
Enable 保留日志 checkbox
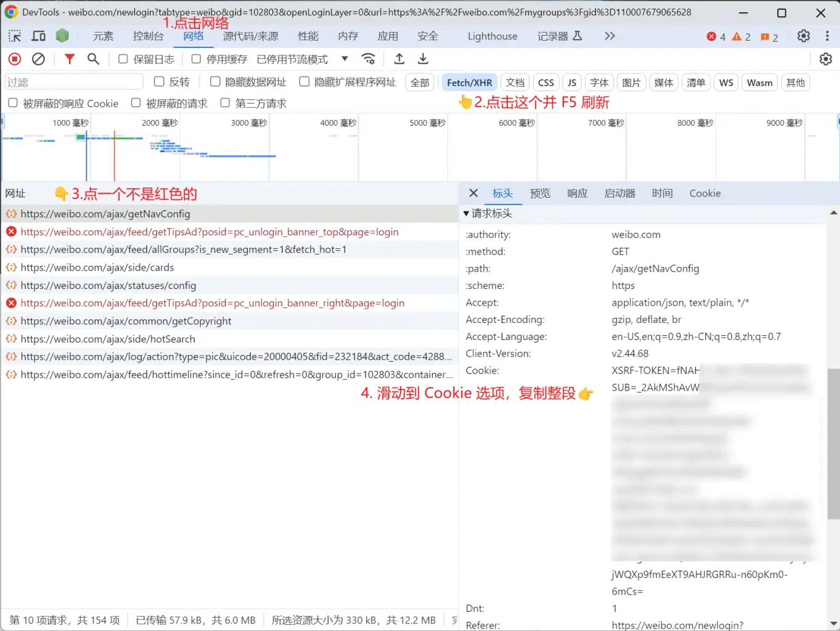click(x=123, y=59)
